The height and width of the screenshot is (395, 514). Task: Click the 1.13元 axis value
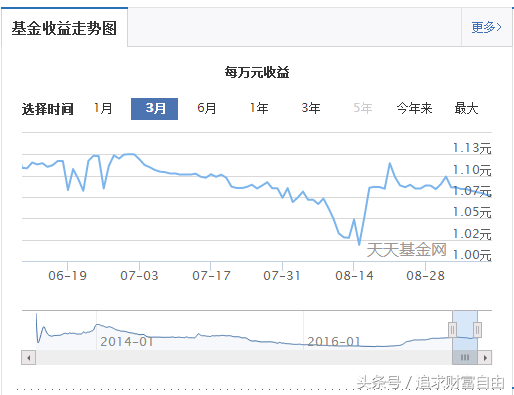click(x=472, y=148)
